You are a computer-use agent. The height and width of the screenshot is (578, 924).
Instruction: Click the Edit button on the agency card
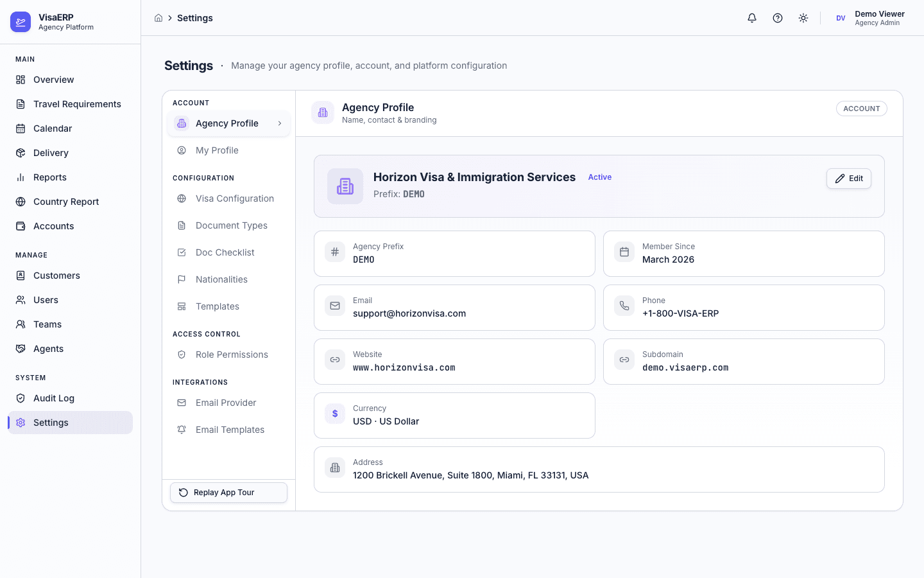click(x=848, y=178)
